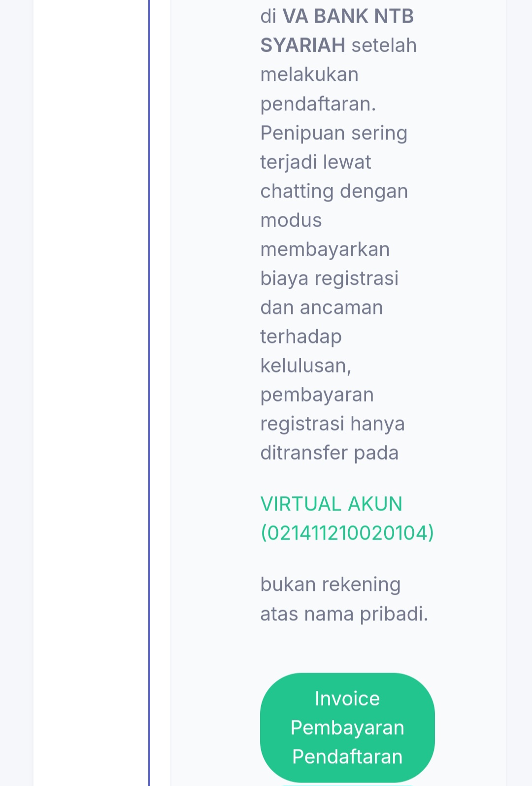Viewport: 532px width, 786px height.
Task: Click the green VIRTUAL AKUN text
Action: pos(332,504)
